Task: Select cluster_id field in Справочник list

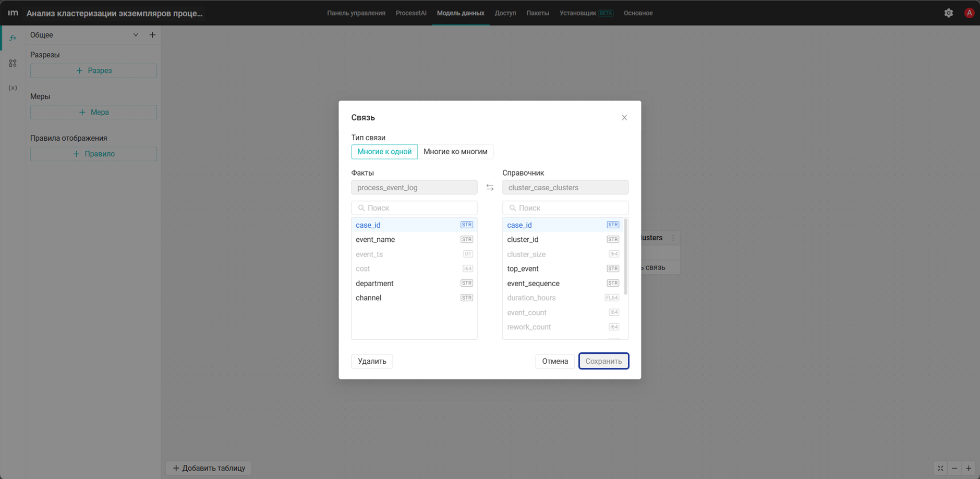Action: 563,240
